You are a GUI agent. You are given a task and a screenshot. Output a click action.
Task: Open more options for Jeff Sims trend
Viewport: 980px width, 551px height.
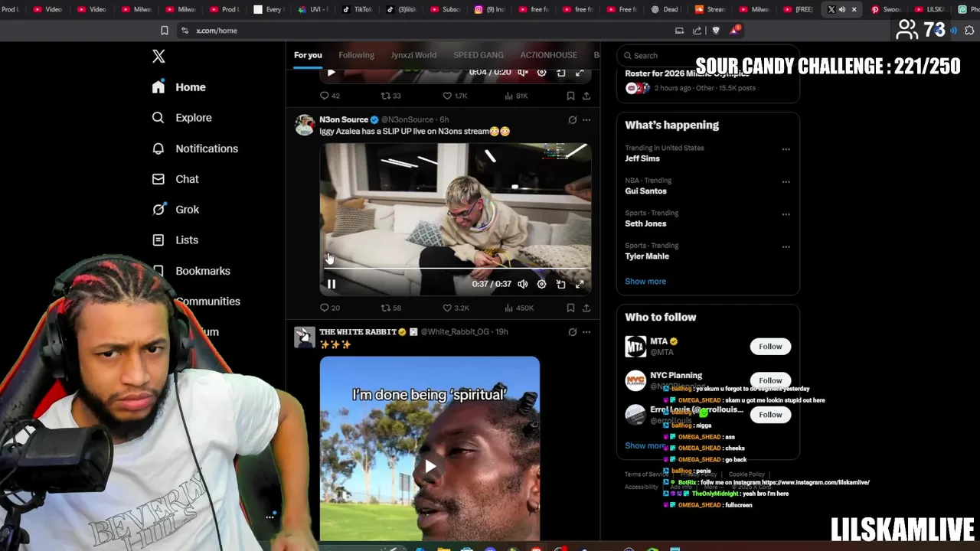click(x=786, y=149)
